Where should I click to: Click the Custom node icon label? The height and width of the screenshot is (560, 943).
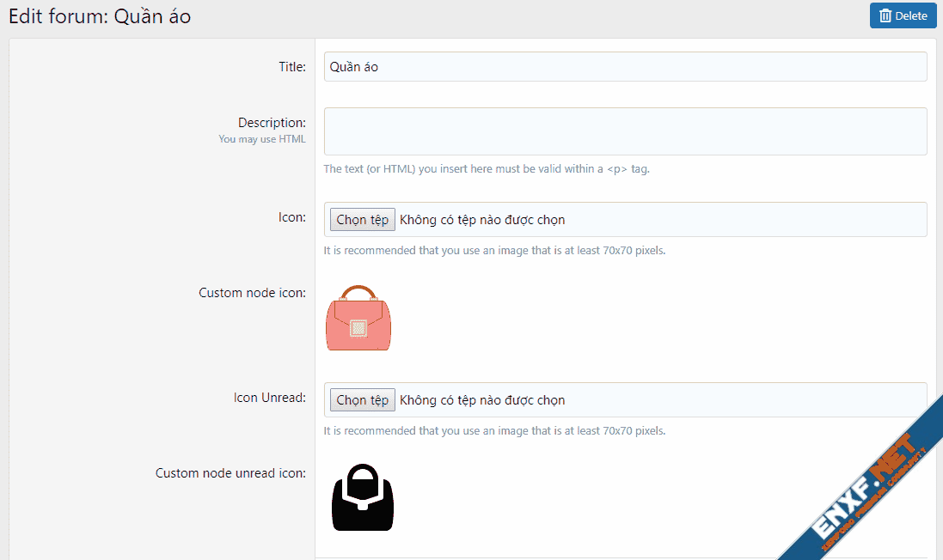click(x=252, y=293)
